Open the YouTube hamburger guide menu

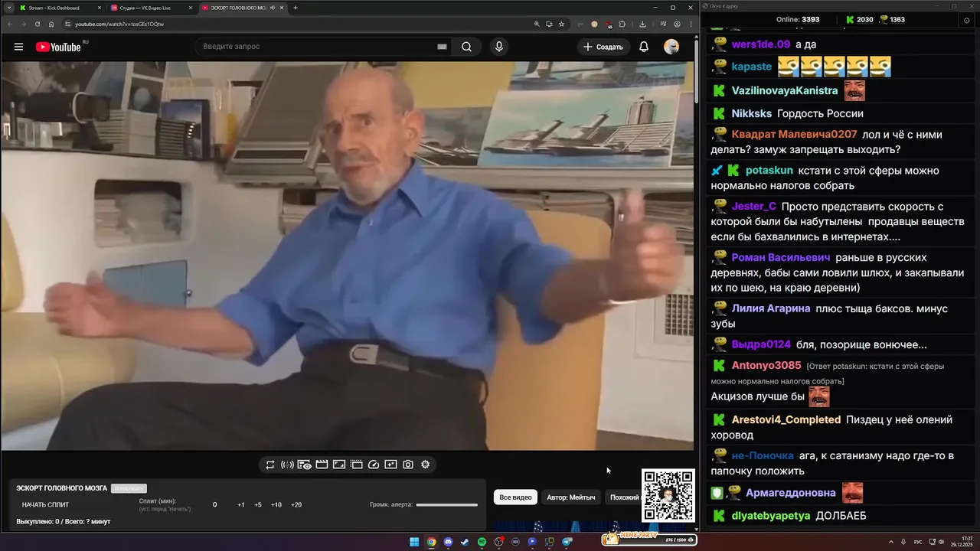coord(18,47)
